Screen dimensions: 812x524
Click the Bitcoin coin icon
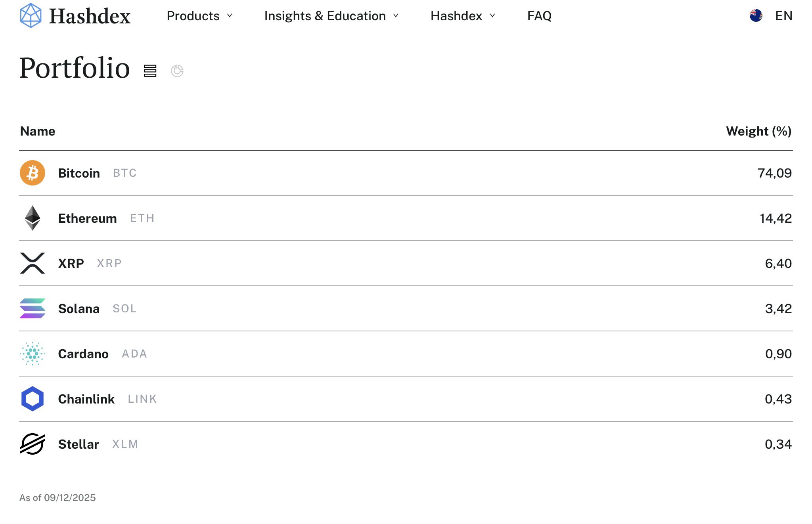pos(33,173)
